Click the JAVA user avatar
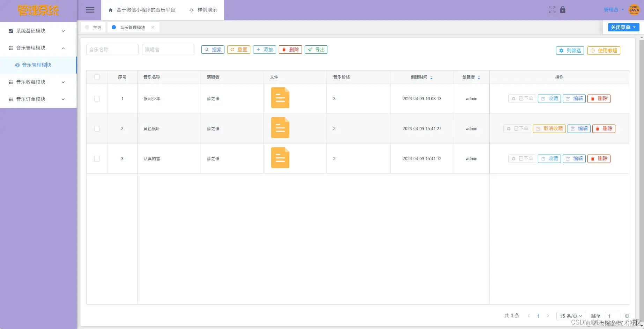 pos(634,10)
